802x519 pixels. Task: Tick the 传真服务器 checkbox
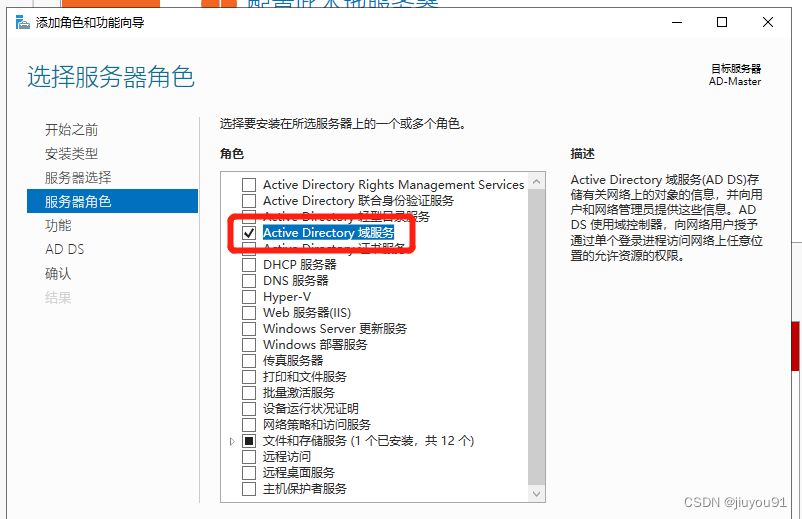tap(249, 360)
